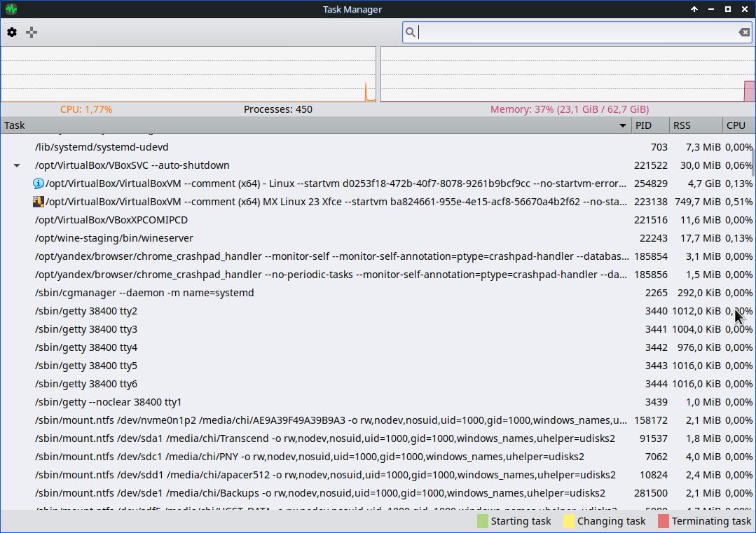Select mount.ntfs Backups process row
The width and height of the screenshot is (756, 533).
376,493
